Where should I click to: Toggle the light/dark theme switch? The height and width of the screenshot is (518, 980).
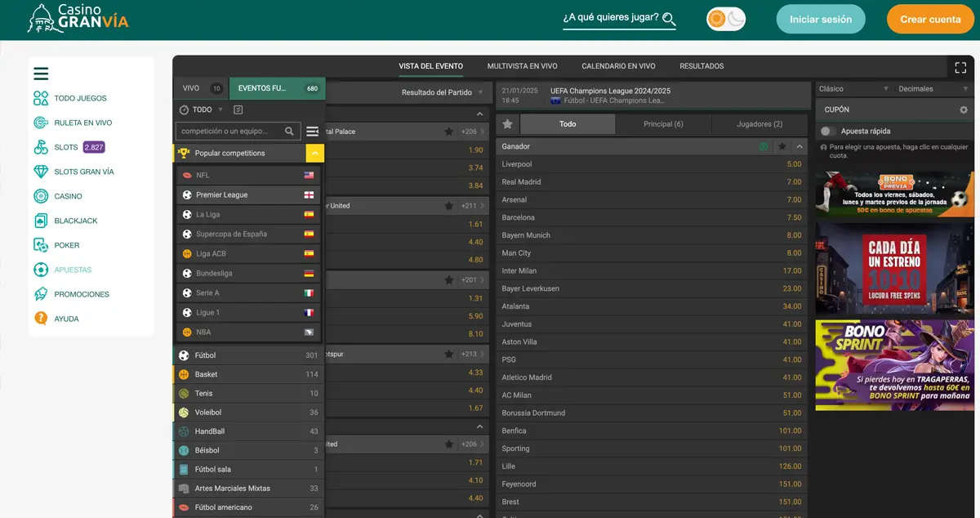click(726, 19)
